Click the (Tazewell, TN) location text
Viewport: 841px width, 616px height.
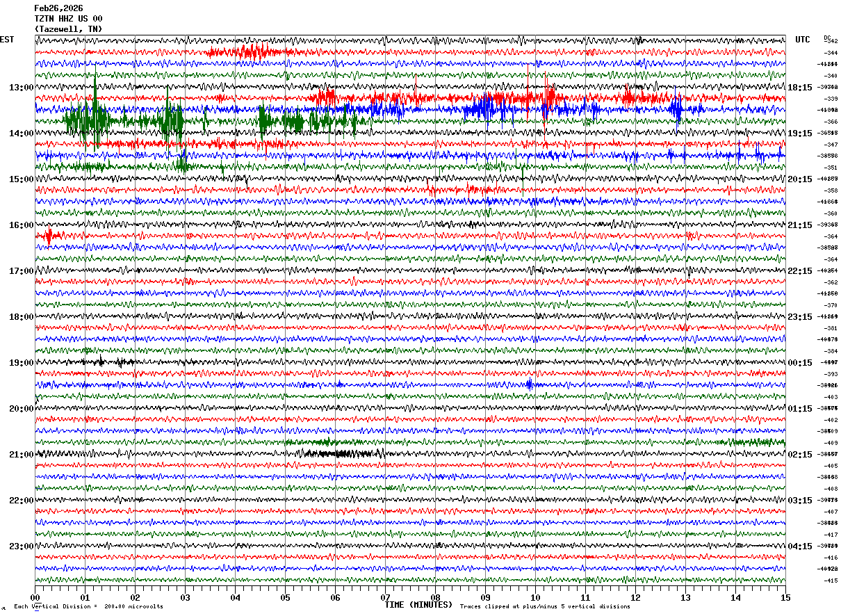pyautogui.click(x=68, y=29)
